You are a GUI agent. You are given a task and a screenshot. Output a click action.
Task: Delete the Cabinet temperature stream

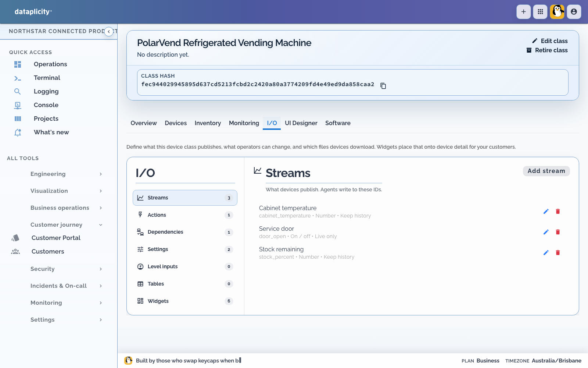pos(558,211)
